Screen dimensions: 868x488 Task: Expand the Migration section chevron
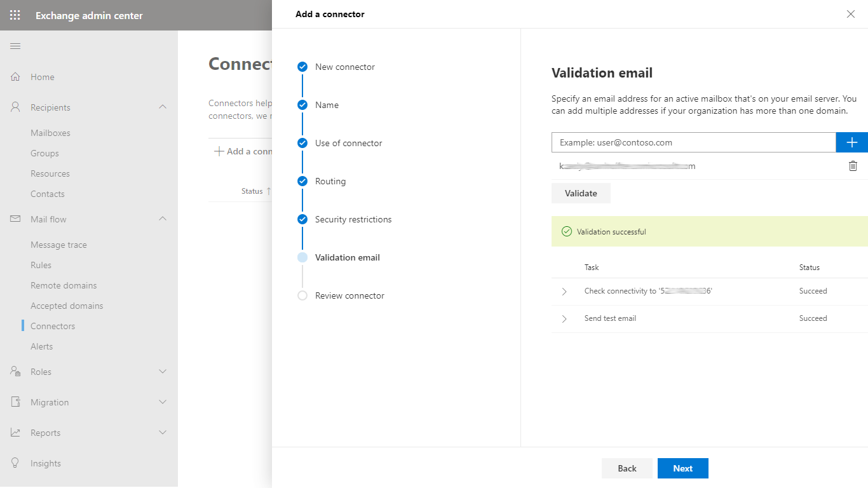tap(163, 402)
